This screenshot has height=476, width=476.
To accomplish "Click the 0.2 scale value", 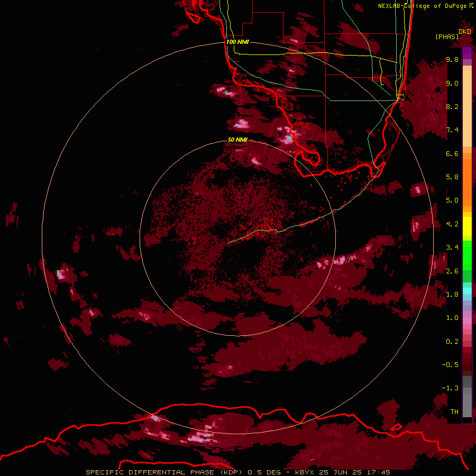I will 452,342.
